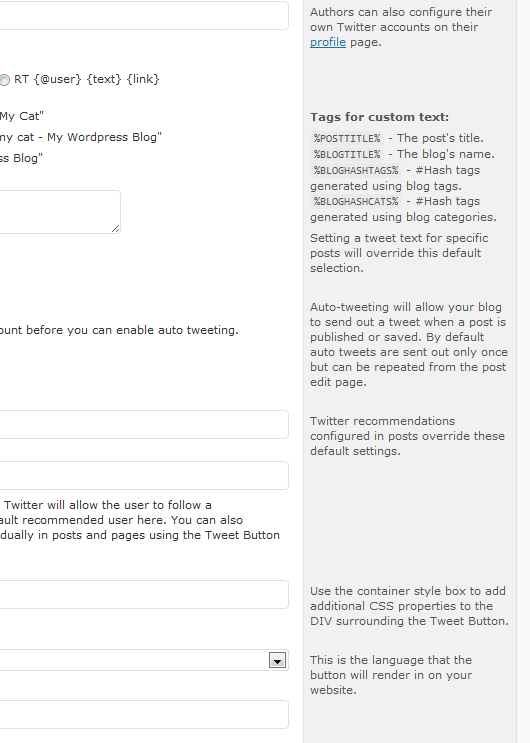Click the container style box help text
530x743 pixels.
click(409, 606)
